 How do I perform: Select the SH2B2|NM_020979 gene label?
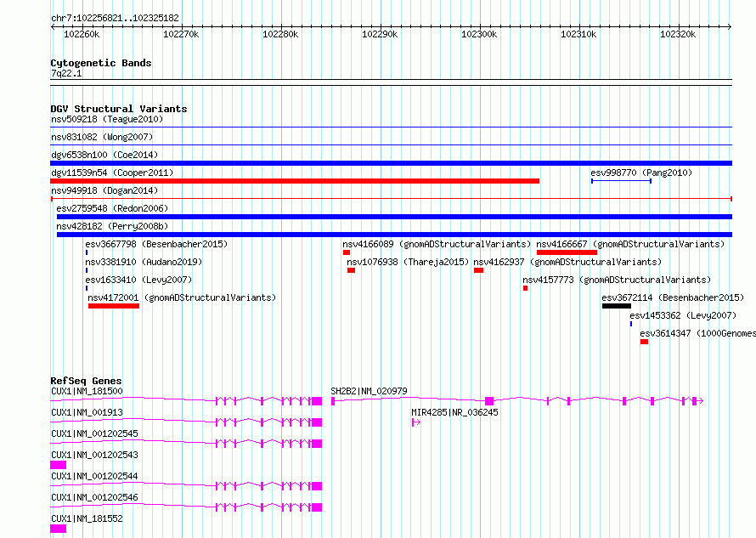coord(369,391)
